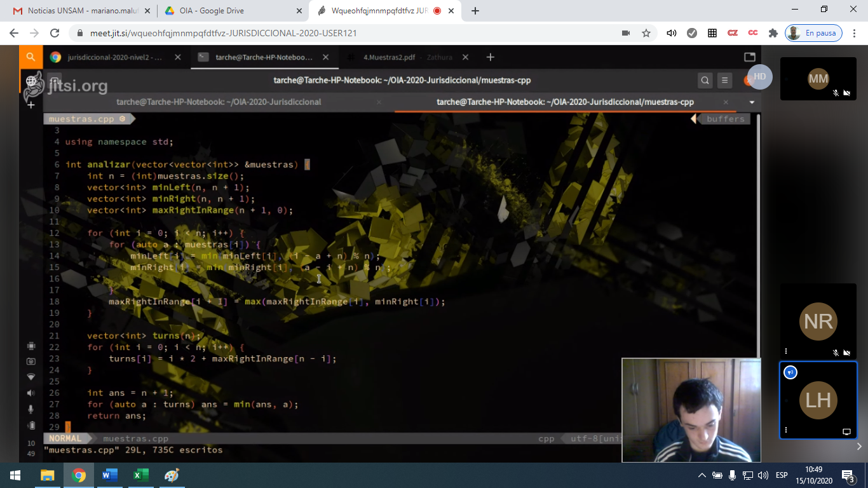Open a new Chrome tab
868x488 pixels.
(x=475, y=11)
